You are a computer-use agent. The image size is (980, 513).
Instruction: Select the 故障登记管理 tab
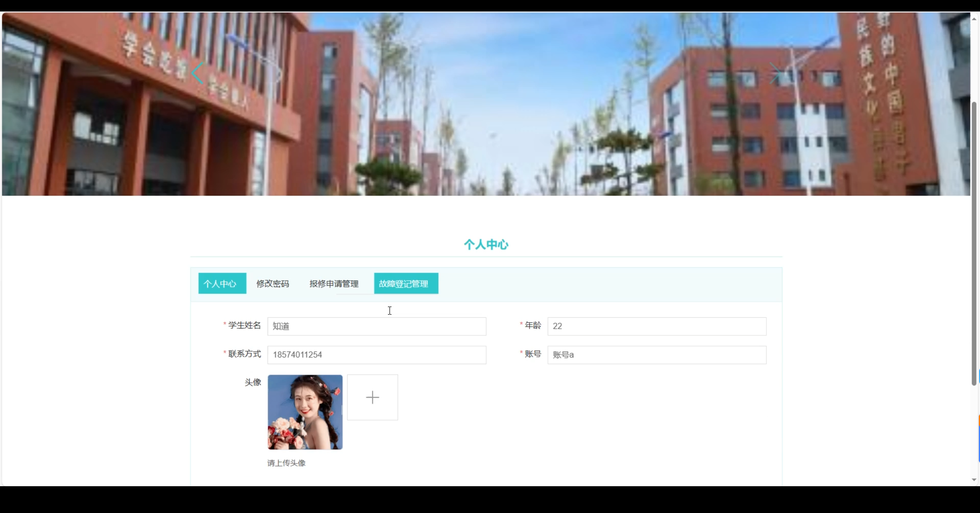[x=406, y=284]
